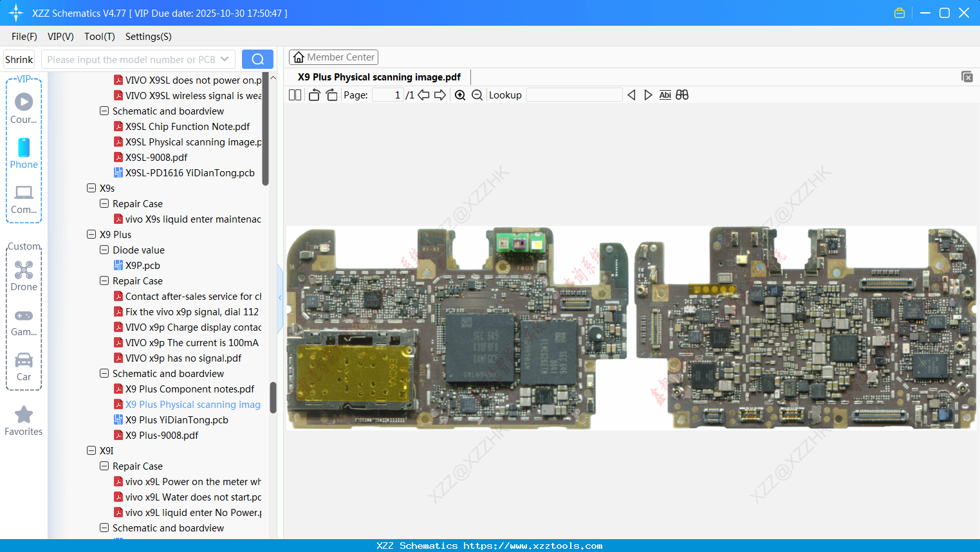Go to the next page arrow
The width and height of the screenshot is (980, 552).
pyautogui.click(x=440, y=95)
